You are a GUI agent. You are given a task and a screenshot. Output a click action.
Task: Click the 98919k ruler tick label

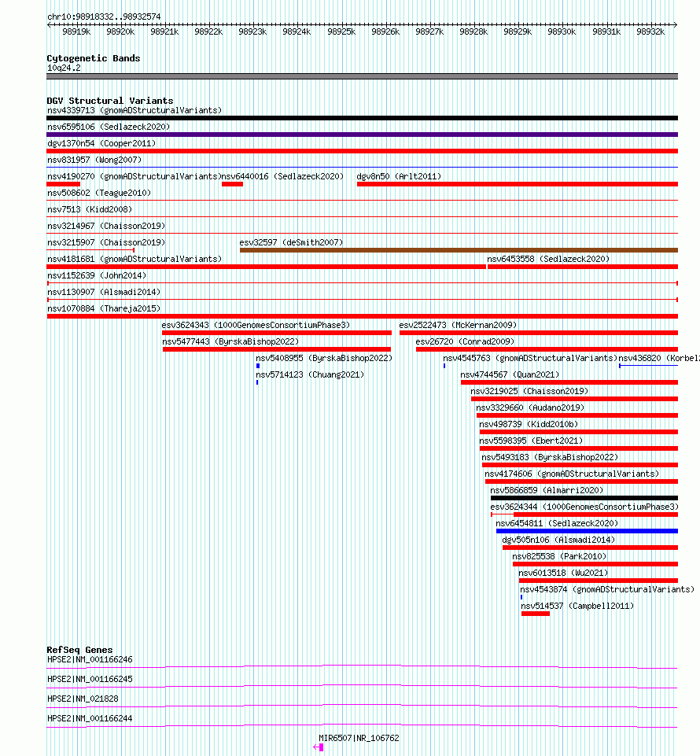[x=76, y=31]
